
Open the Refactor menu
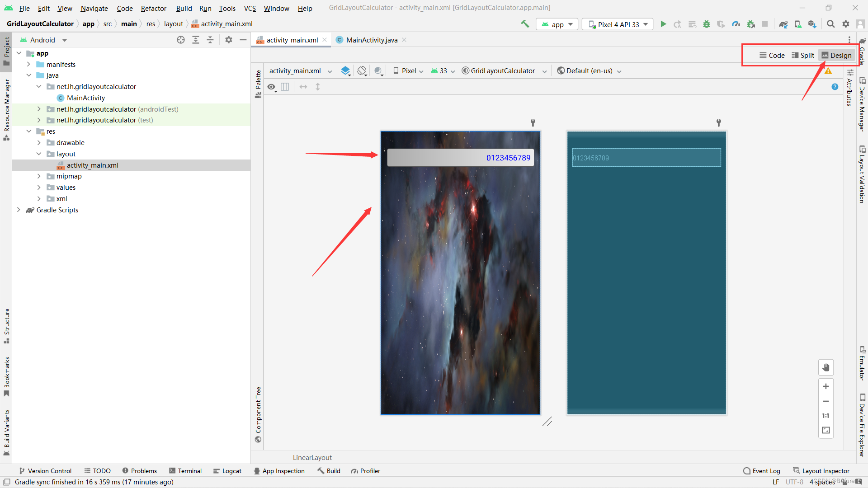tap(153, 8)
